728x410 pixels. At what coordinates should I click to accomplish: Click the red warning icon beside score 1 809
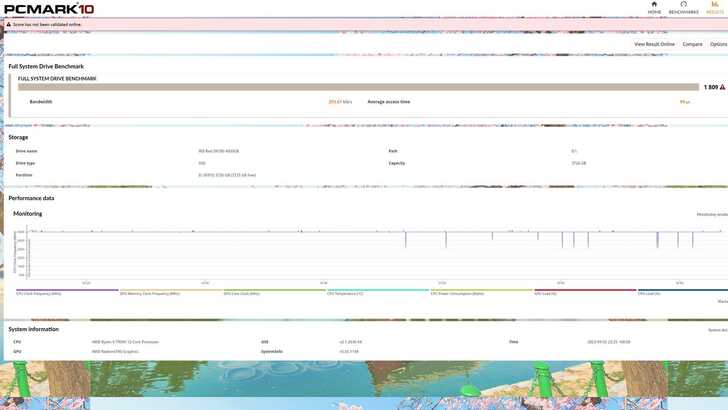click(x=722, y=87)
